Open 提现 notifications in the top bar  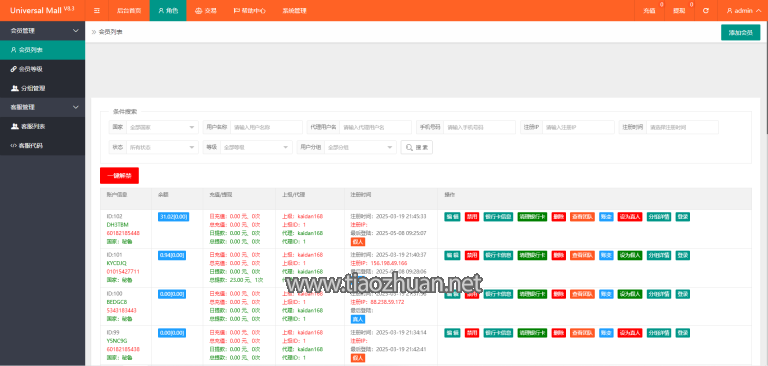(x=680, y=10)
